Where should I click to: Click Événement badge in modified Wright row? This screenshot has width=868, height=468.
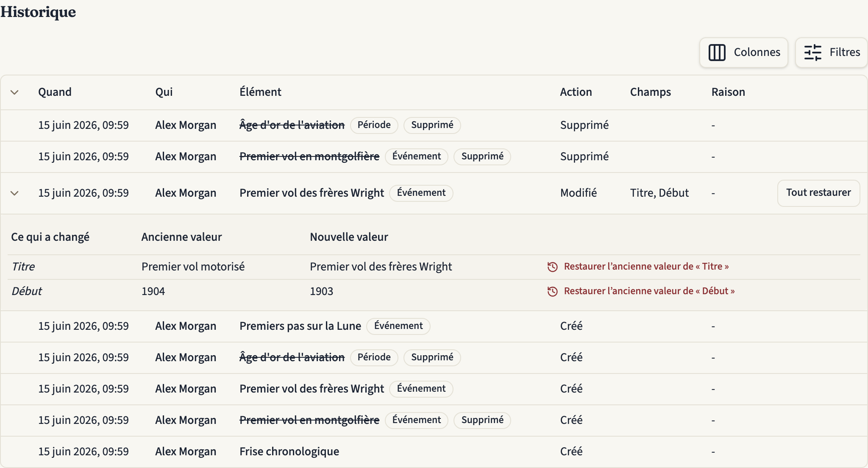(x=421, y=193)
